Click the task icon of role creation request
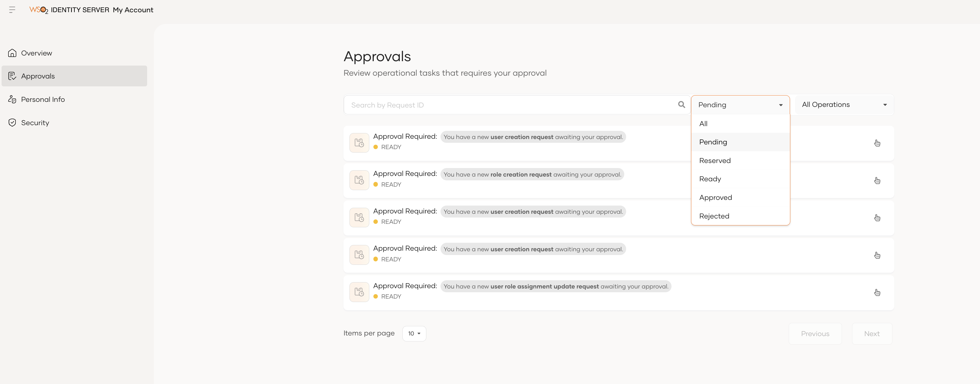Viewport: 980px width, 384px height. 359,180
